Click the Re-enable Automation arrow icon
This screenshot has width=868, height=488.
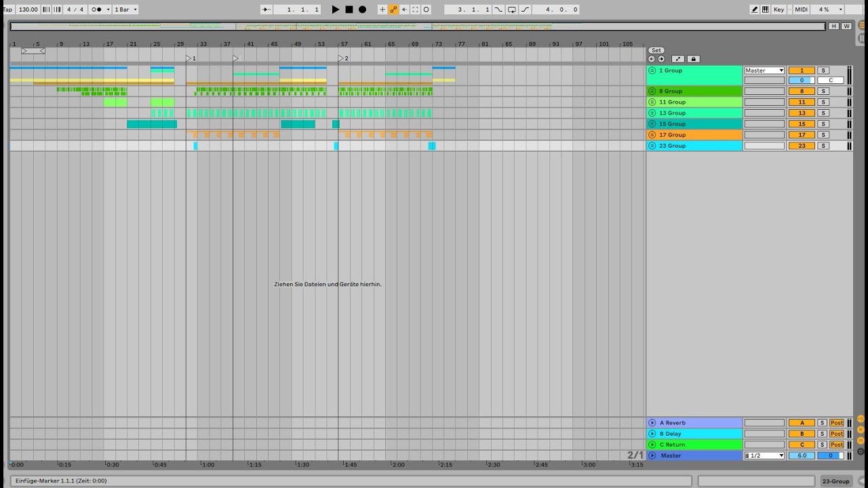pos(404,9)
